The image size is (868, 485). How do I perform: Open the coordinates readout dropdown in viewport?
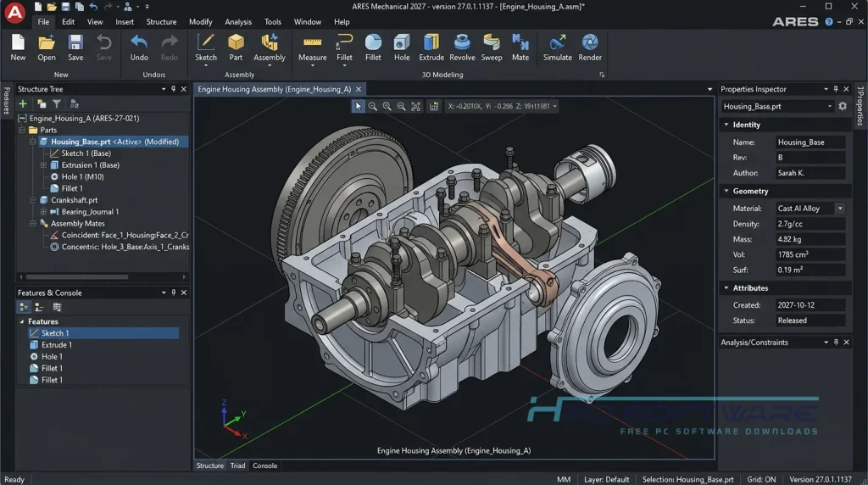tap(554, 106)
